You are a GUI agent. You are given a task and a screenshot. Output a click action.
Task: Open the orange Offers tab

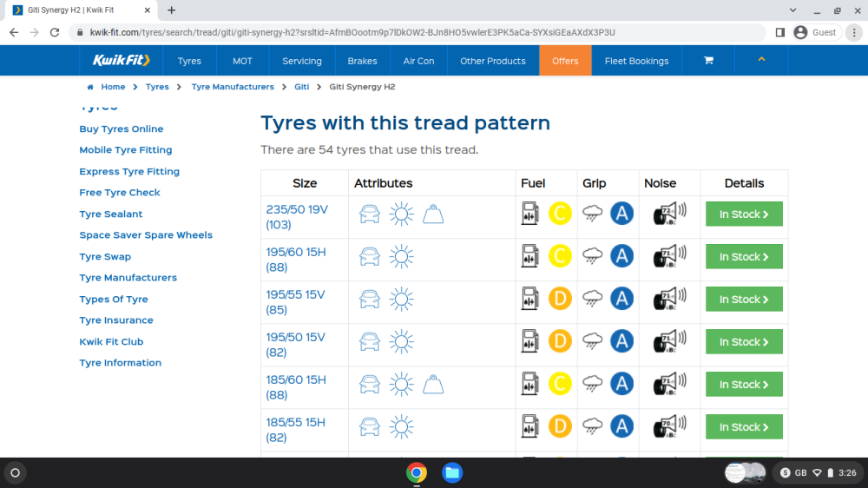[565, 61]
